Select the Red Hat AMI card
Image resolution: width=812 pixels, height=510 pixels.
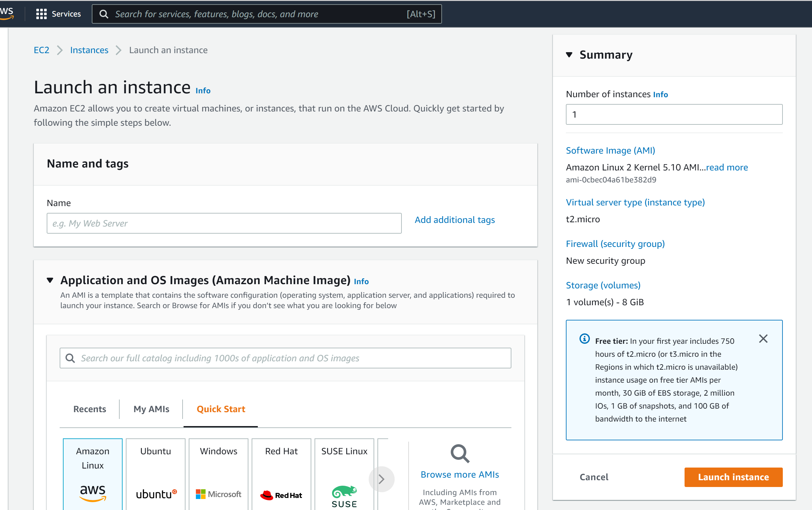[x=281, y=474]
